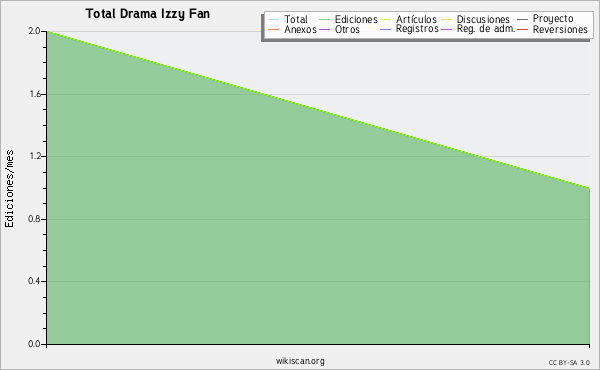This screenshot has height=370, width=600.
Task: Click the chart title Total Drama Izzy Fan
Action: [148, 14]
